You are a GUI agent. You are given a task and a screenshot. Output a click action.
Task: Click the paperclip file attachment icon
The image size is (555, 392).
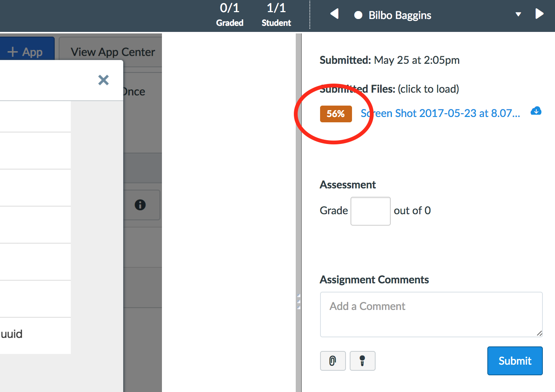333,360
